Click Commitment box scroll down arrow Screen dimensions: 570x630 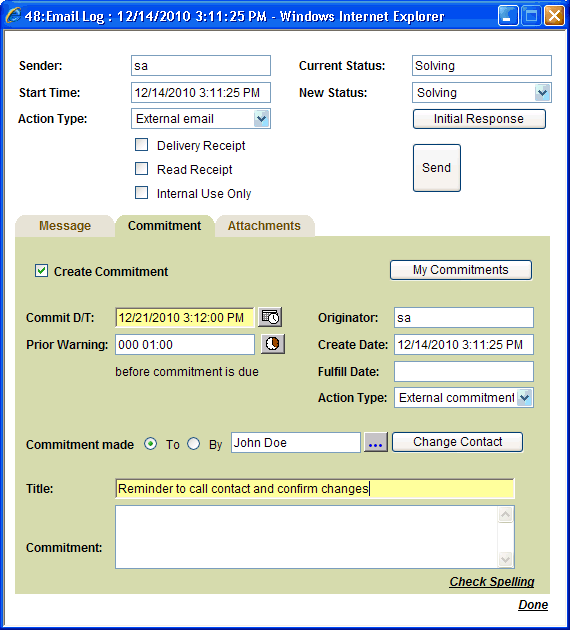pyautogui.click(x=505, y=559)
